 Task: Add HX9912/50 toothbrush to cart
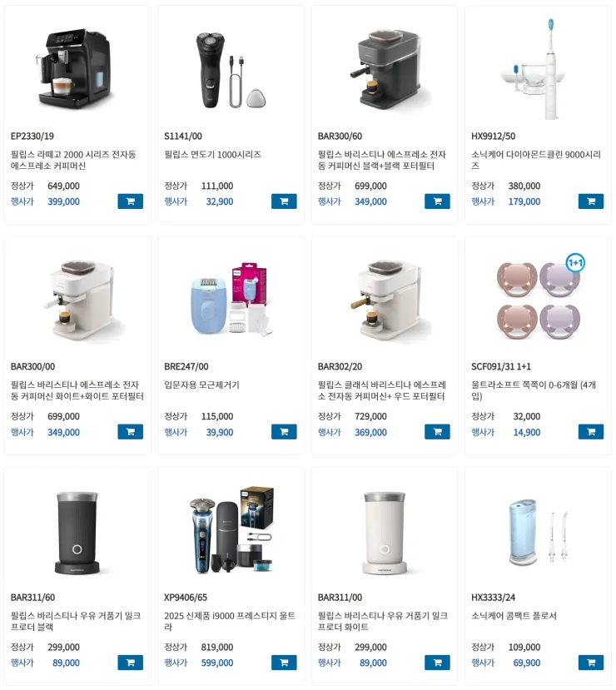[x=591, y=201]
